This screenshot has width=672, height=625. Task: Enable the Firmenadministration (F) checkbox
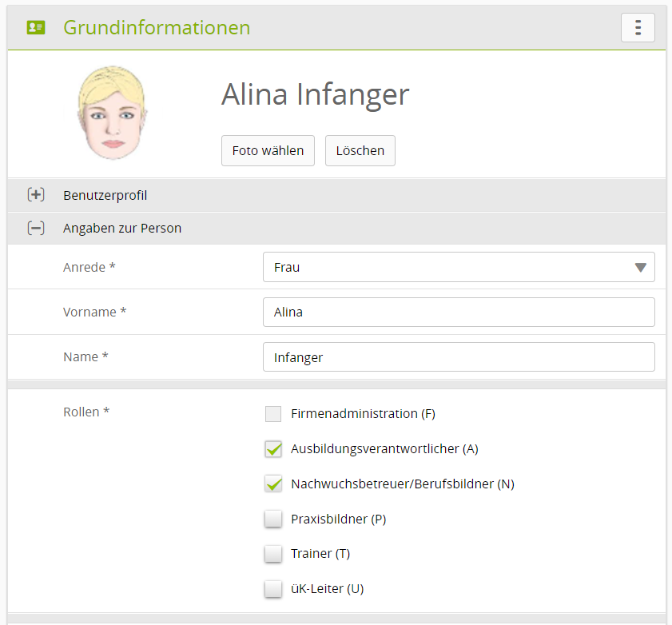coord(273,414)
